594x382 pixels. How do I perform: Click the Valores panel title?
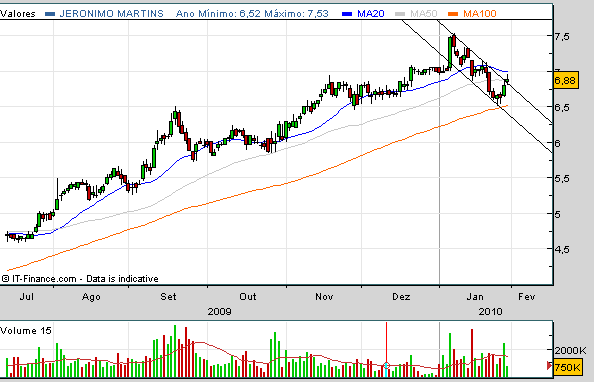(x=18, y=14)
